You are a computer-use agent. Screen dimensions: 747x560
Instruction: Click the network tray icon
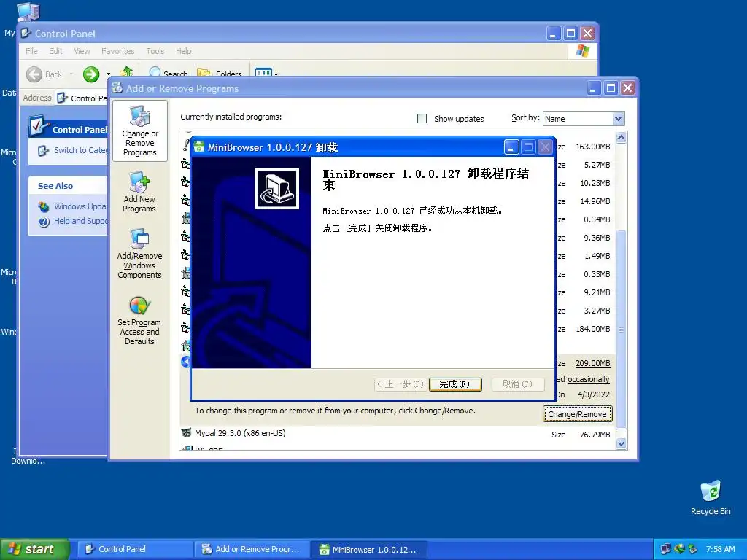pos(665,549)
